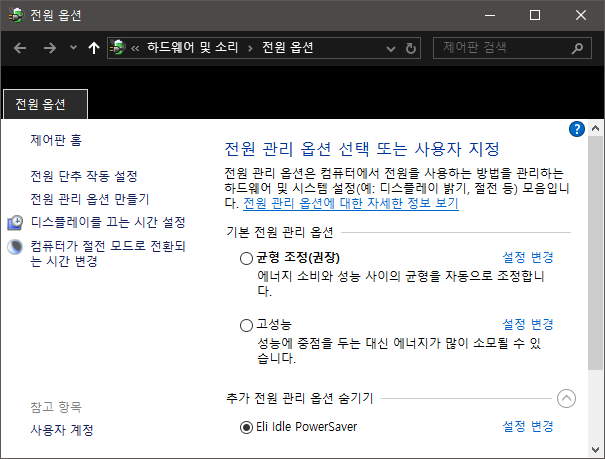Open 전원 단추 작동 설정

tap(84, 176)
